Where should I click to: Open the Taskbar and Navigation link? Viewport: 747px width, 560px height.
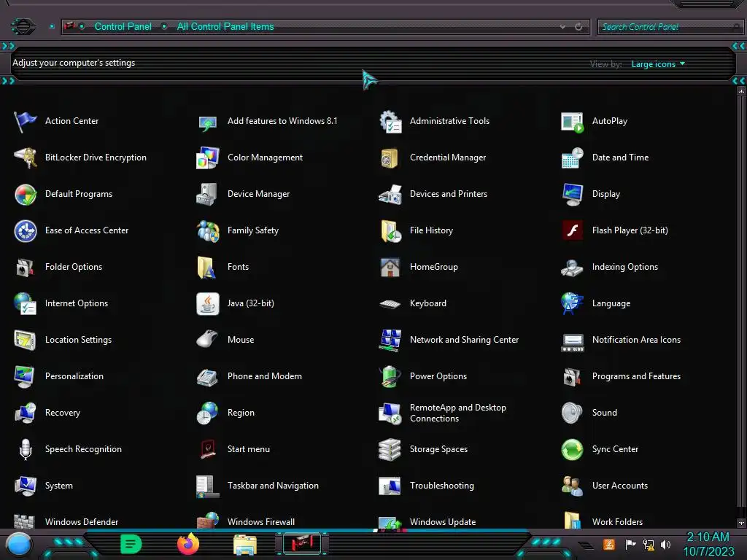[273, 486]
